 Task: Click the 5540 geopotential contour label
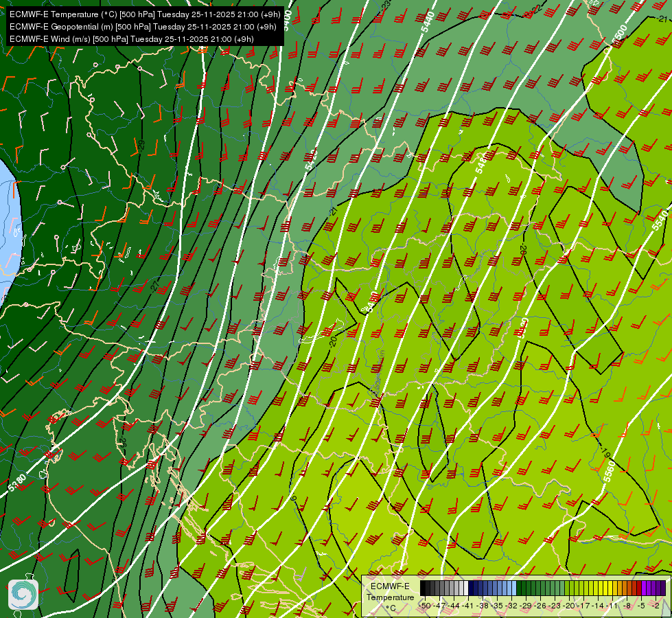click(660, 220)
